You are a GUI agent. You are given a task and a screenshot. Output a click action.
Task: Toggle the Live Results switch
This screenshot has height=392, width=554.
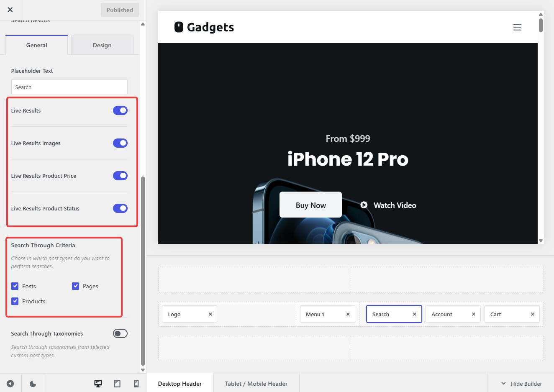coord(120,110)
